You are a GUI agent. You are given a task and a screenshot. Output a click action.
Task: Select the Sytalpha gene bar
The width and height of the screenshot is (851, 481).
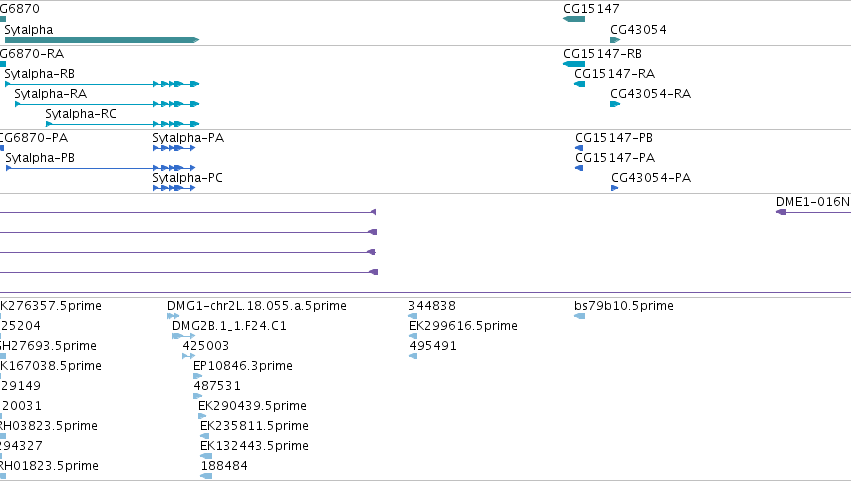pyautogui.click(x=102, y=40)
